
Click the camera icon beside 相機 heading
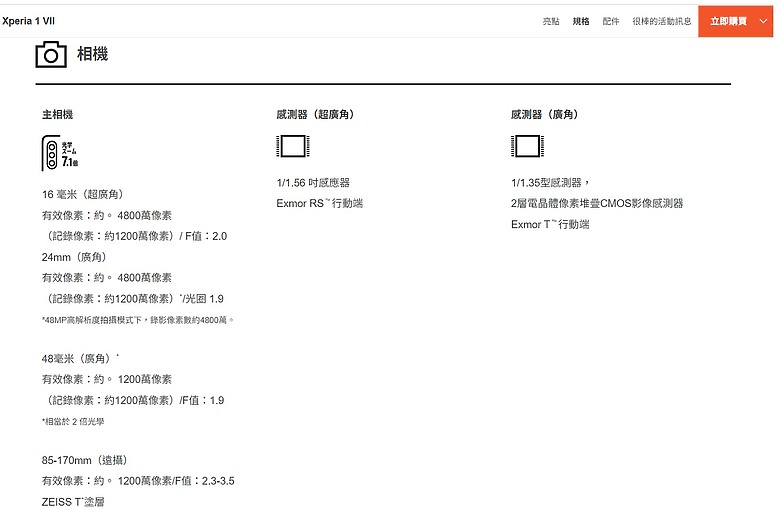pyautogui.click(x=51, y=54)
